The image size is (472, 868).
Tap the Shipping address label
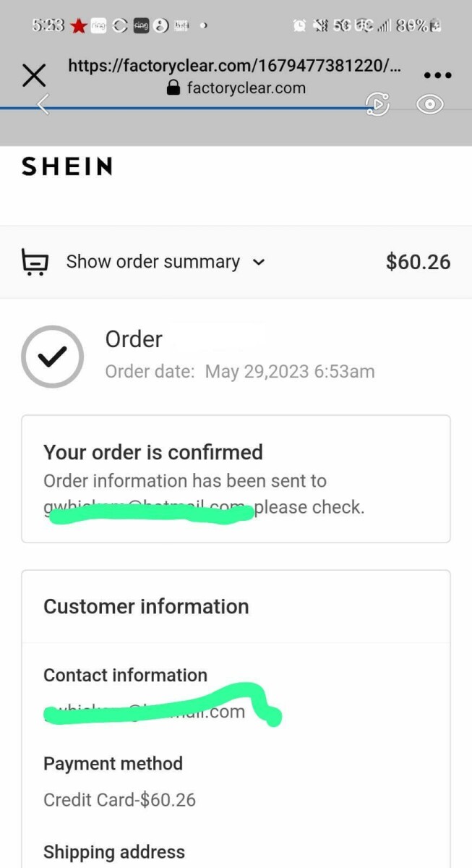click(114, 852)
